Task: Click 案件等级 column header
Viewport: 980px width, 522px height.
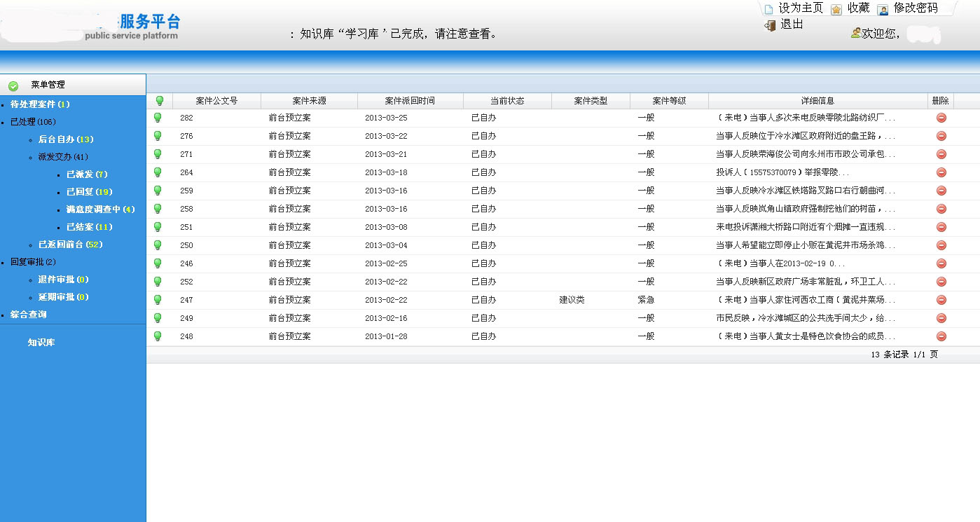Action: (669, 101)
